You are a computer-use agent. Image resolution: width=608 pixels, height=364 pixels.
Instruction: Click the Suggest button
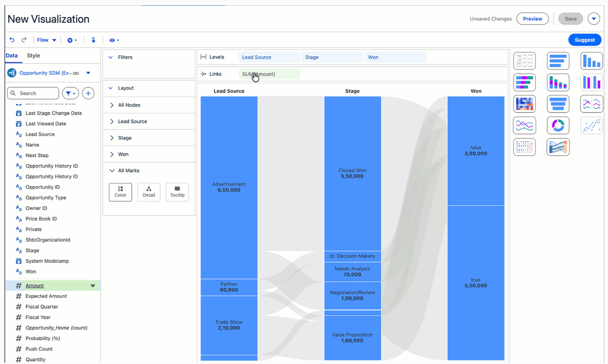click(x=585, y=40)
